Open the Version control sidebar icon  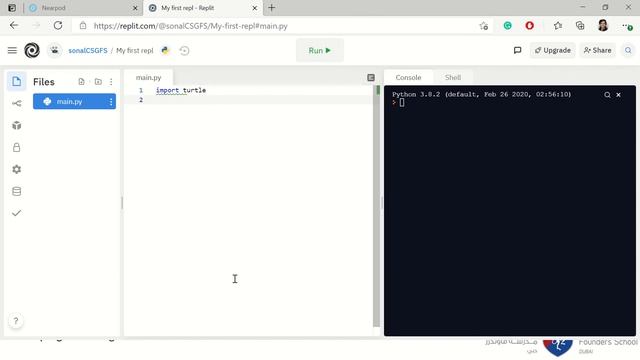16,103
